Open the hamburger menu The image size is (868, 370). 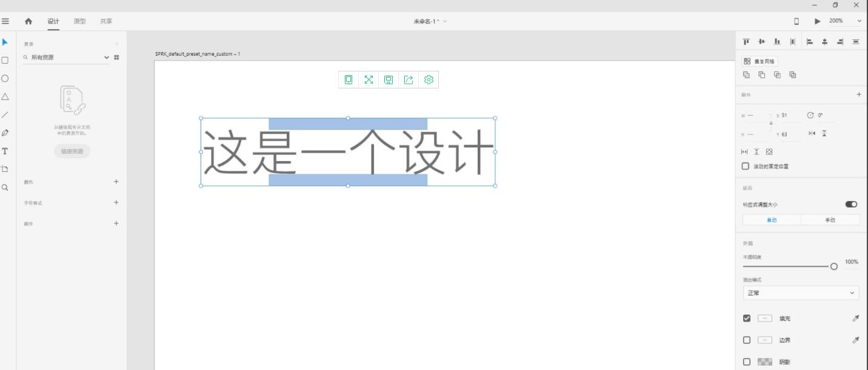click(6, 20)
